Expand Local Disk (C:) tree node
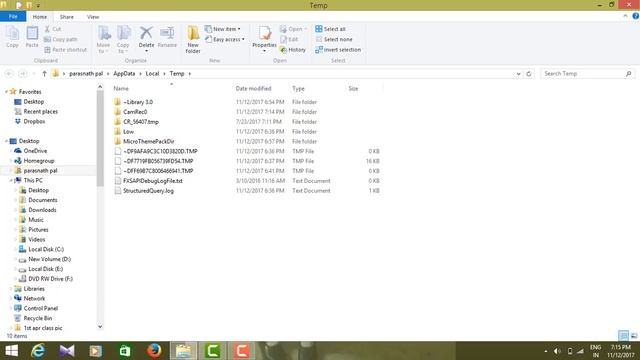640x360 pixels. point(16,249)
